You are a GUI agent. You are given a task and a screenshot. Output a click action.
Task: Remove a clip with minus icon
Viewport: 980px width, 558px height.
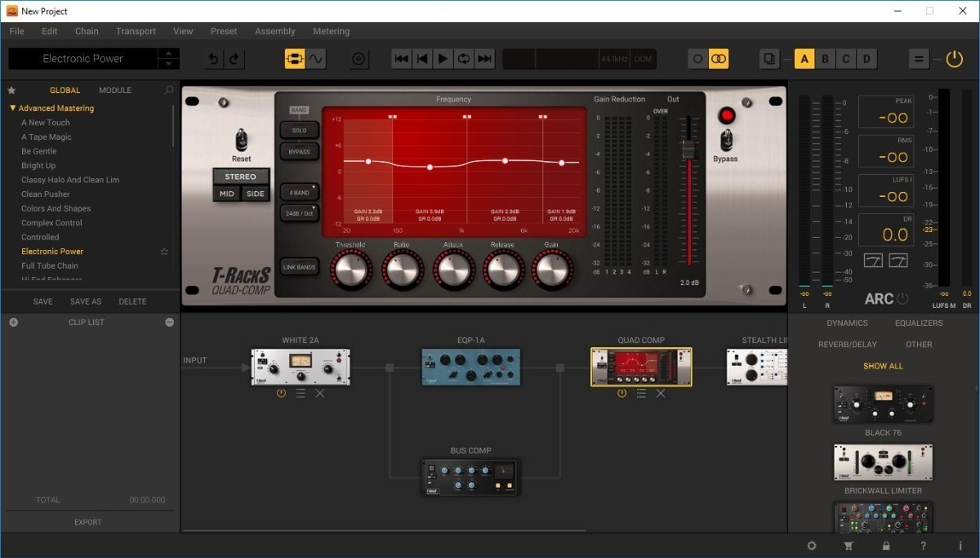pos(170,323)
